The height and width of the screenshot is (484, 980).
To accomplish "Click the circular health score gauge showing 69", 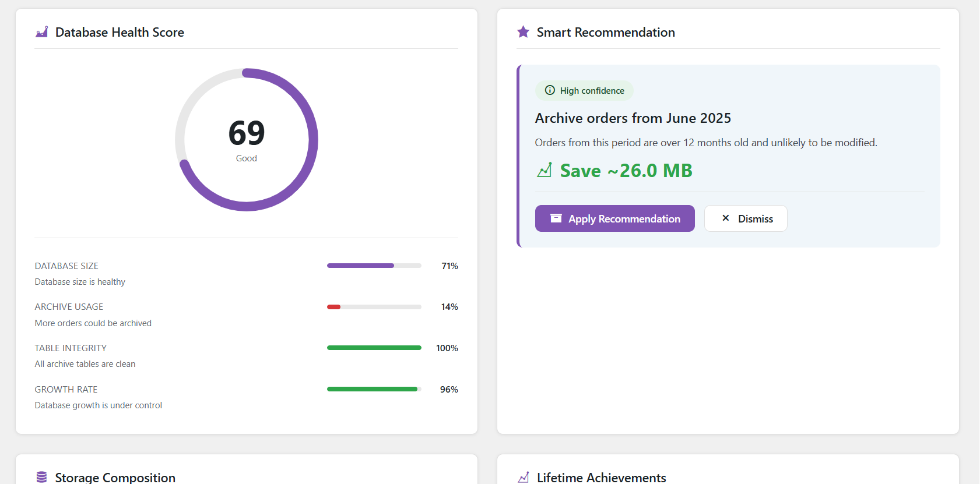I will [247, 140].
